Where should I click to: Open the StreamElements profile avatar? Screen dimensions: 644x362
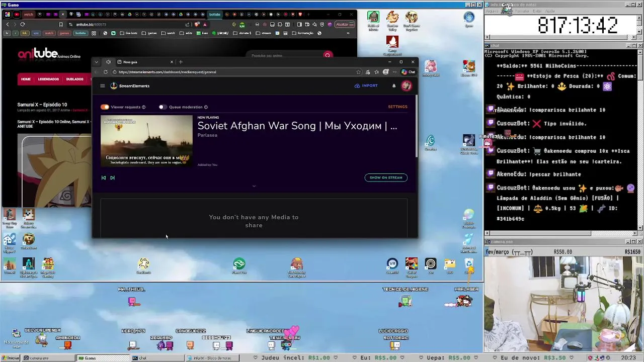[407, 86]
